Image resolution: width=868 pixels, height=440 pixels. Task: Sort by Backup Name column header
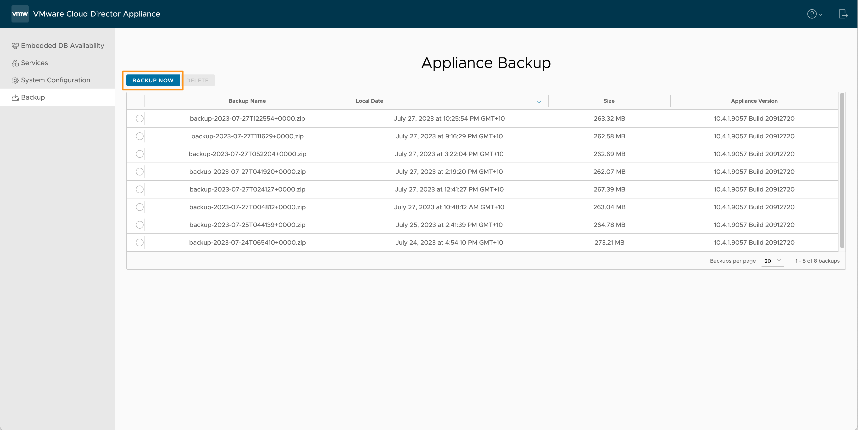point(247,101)
